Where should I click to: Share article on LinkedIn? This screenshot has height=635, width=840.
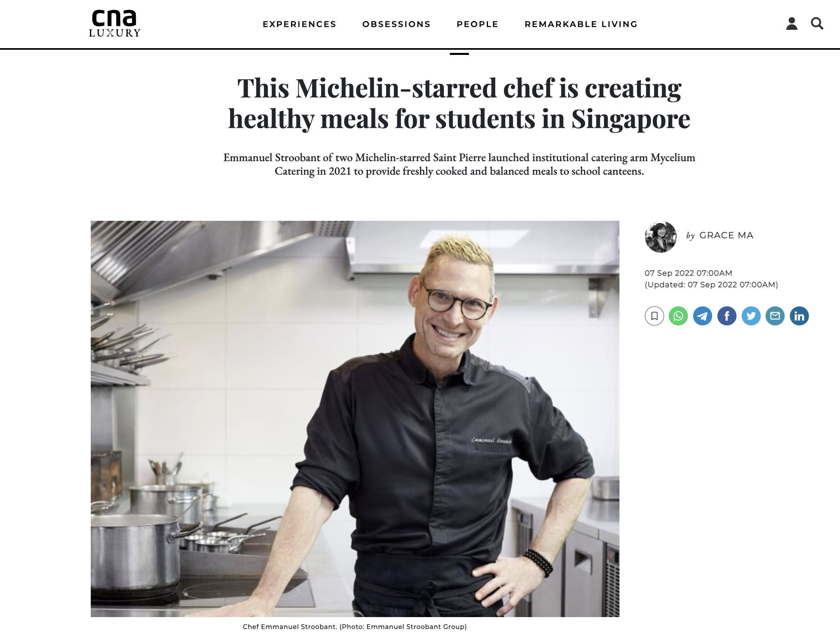click(799, 316)
